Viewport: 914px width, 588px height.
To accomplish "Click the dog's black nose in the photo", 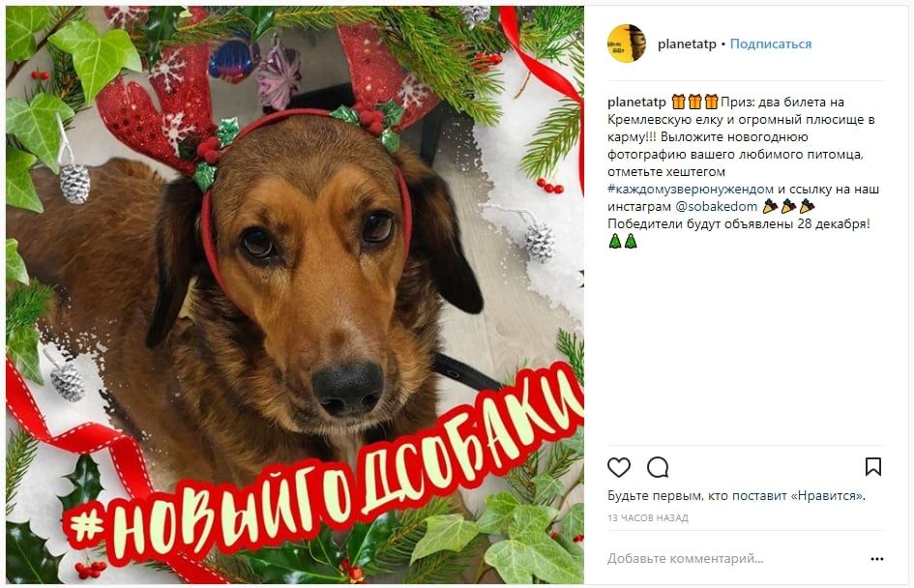I will 348,387.
